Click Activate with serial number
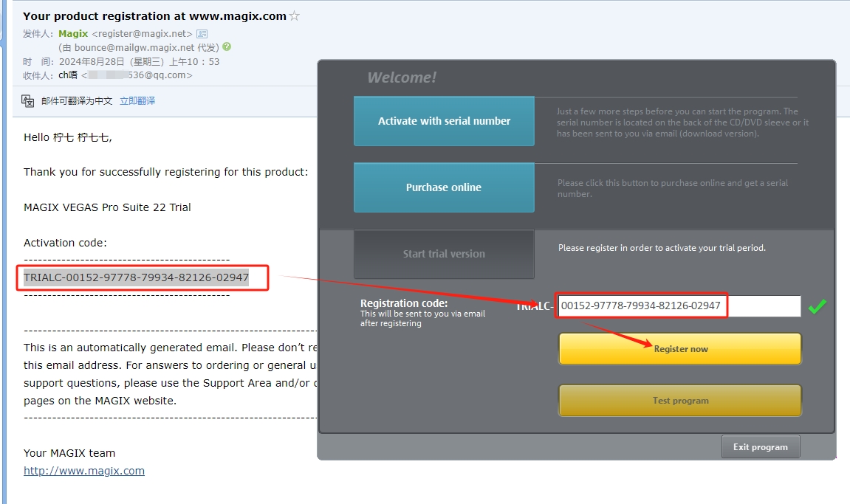 coord(444,121)
